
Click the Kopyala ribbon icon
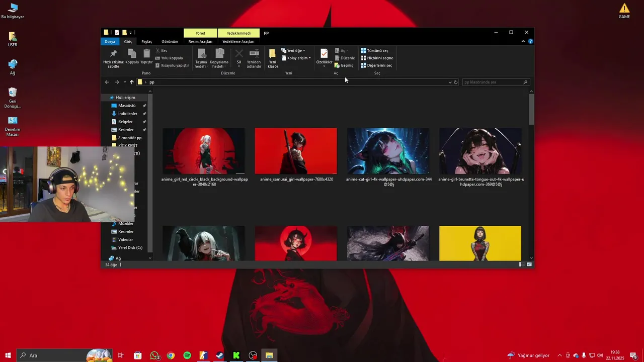(x=132, y=53)
